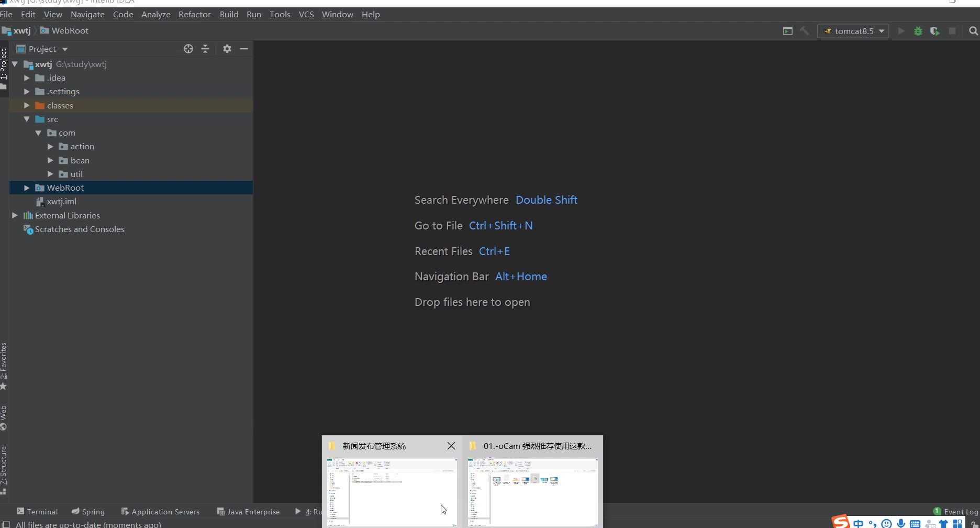
Task: Expand the WebRoot folder arrow
Action: [27, 188]
